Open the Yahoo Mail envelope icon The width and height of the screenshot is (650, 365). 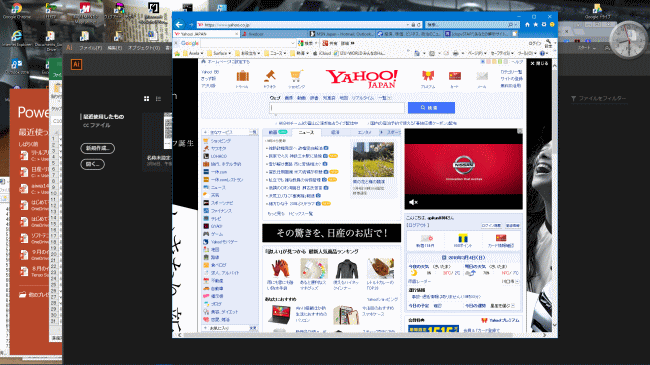(x=482, y=76)
